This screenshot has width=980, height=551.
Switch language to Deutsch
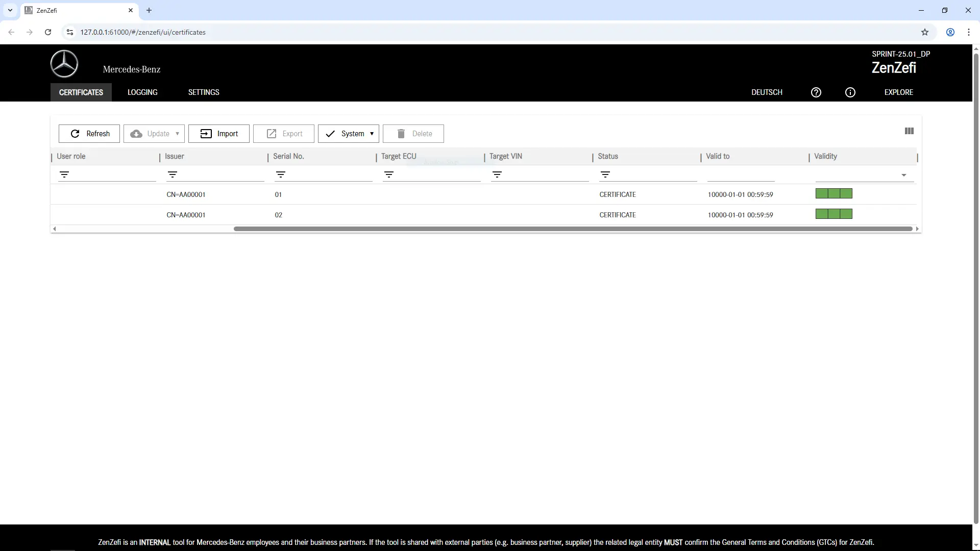(767, 92)
